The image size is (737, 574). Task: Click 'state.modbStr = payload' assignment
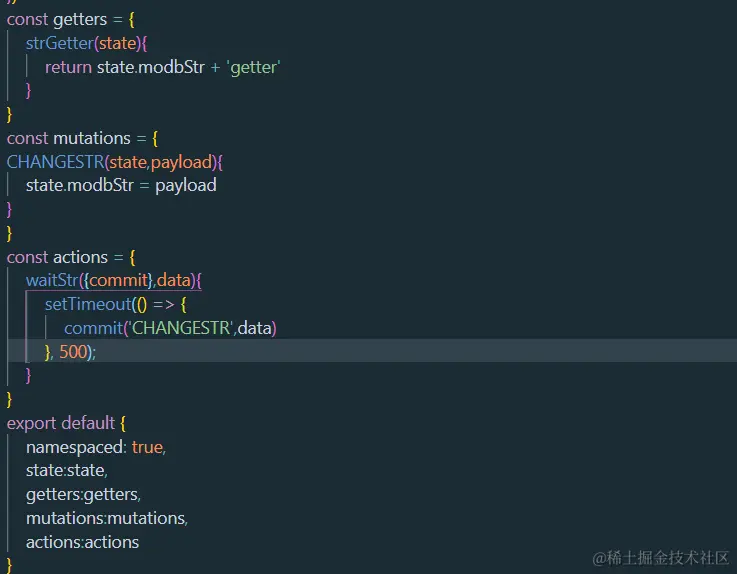pos(121,186)
